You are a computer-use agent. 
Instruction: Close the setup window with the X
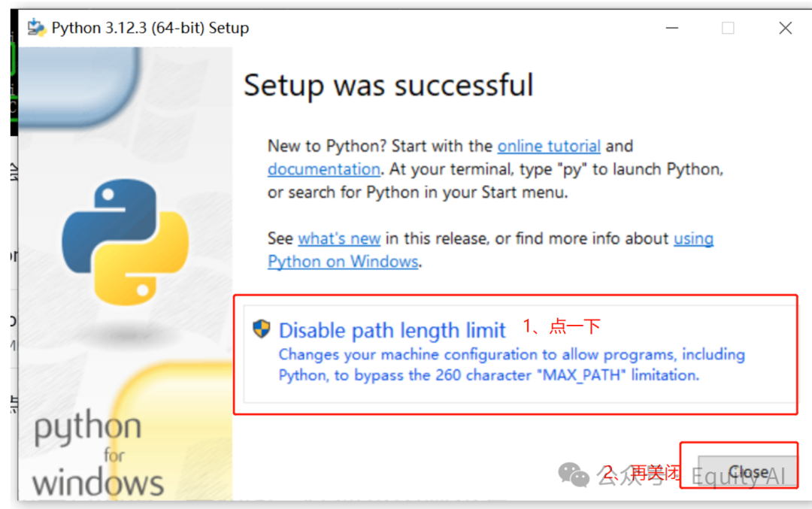785,28
